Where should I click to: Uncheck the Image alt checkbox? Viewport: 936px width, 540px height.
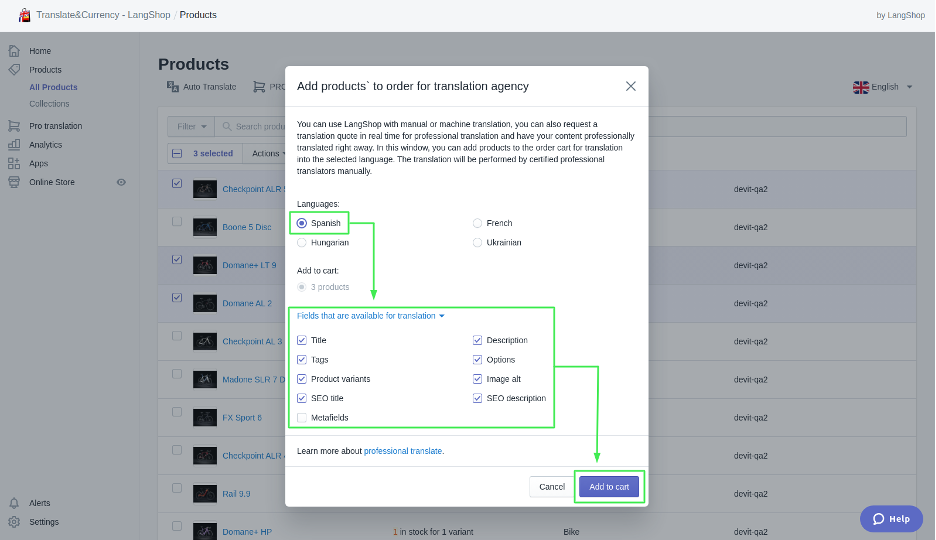coord(478,379)
